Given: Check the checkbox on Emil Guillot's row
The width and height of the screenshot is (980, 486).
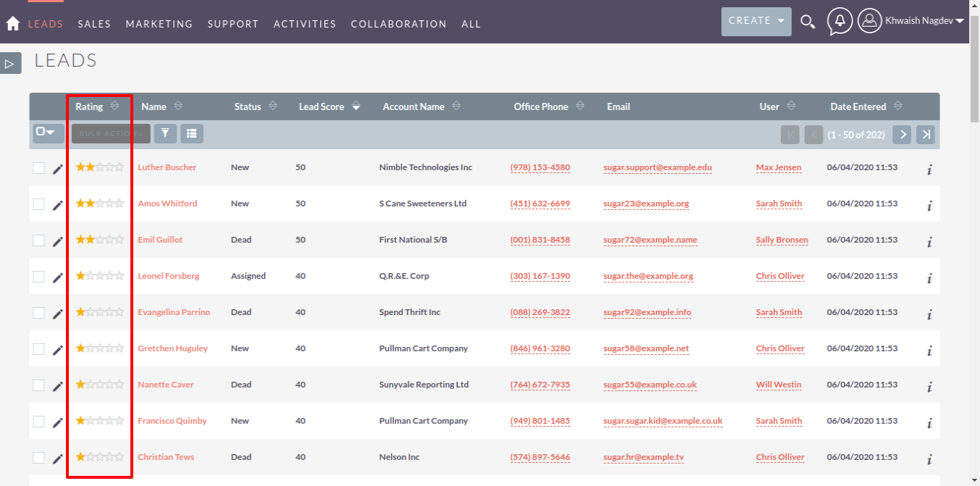Looking at the screenshot, I should [39, 240].
